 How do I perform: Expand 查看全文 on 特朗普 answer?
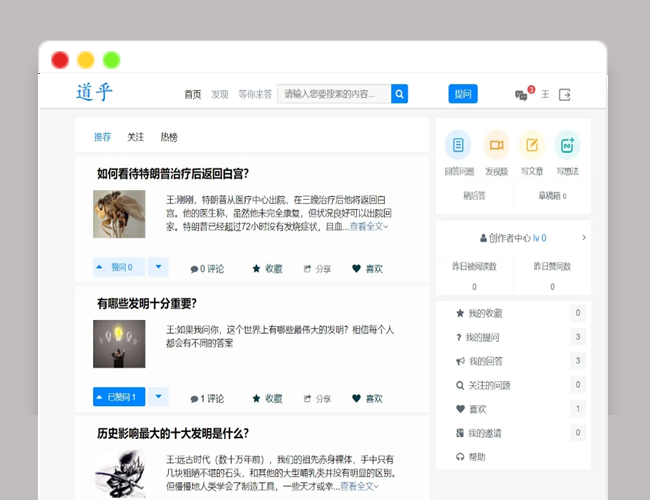click(x=369, y=226)
